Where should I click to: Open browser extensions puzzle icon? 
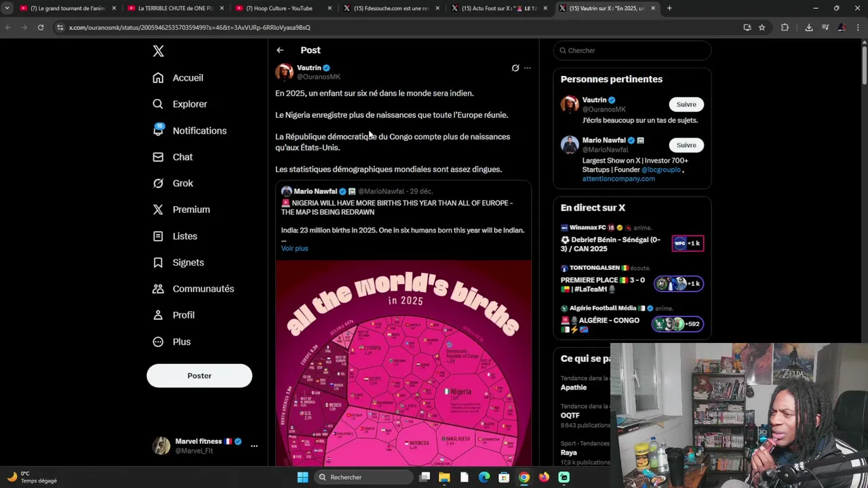(x=785, y=28)
